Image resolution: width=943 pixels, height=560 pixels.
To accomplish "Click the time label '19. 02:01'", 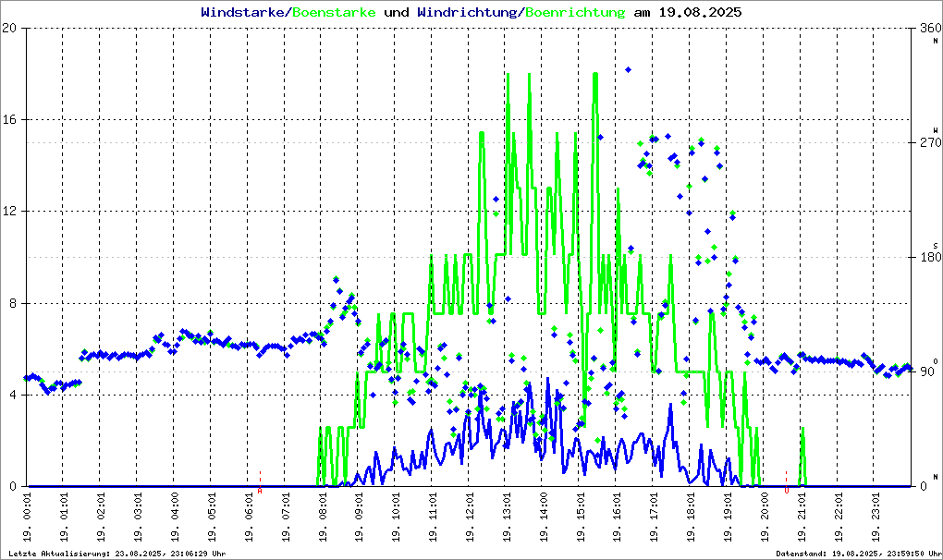I will [x=101, y=517].
